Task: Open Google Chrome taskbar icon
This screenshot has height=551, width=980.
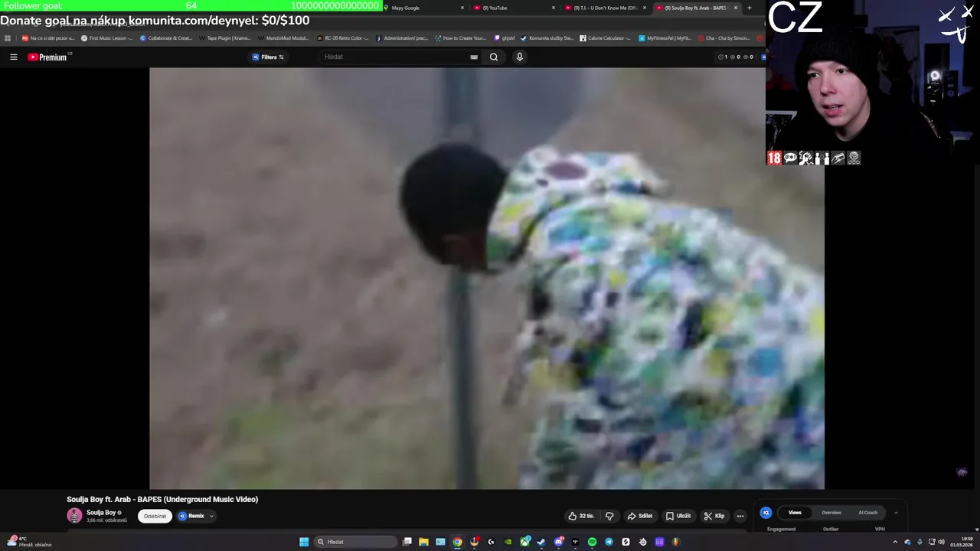Action: click(x=457, y=542)
